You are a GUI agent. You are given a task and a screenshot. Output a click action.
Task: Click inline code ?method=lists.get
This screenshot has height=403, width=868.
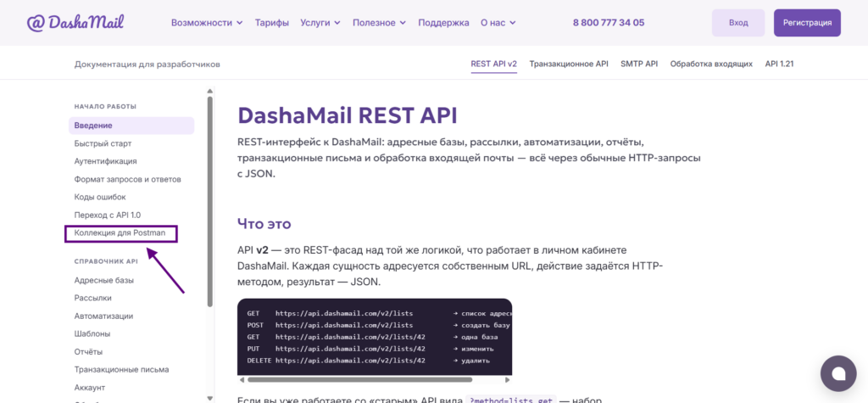pos(510,399)
